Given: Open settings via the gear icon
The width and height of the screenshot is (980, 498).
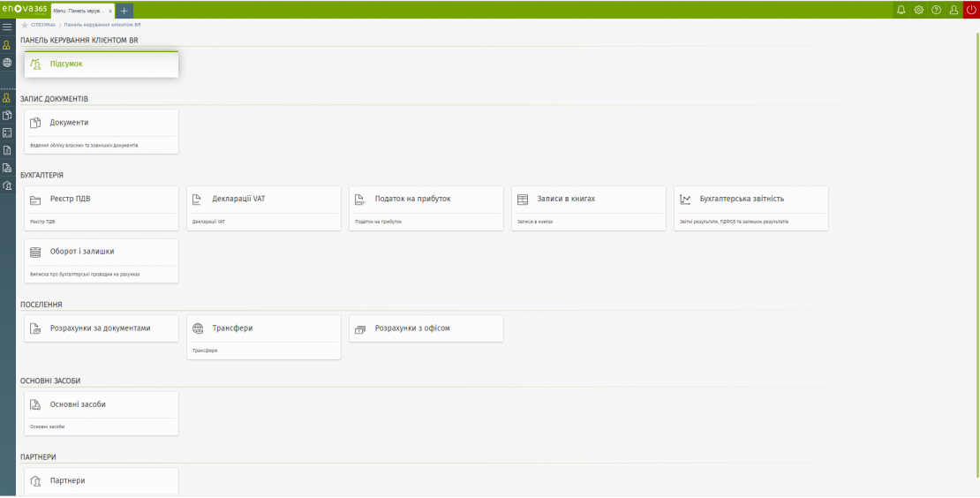Looking at the screenshot, I should (x=918, y=10).
